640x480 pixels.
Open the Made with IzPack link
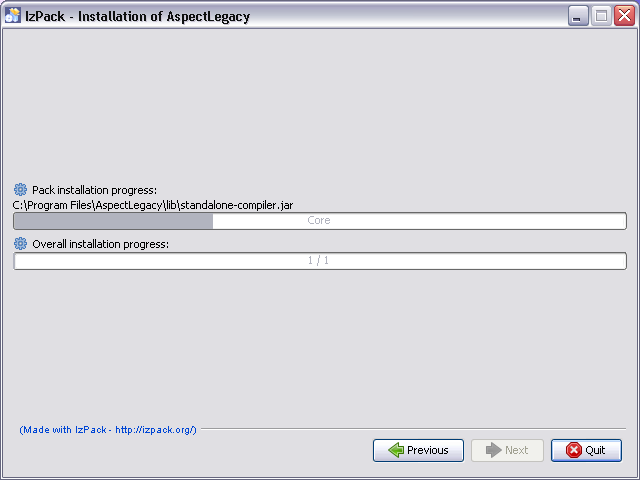click(x=108, y=430)
